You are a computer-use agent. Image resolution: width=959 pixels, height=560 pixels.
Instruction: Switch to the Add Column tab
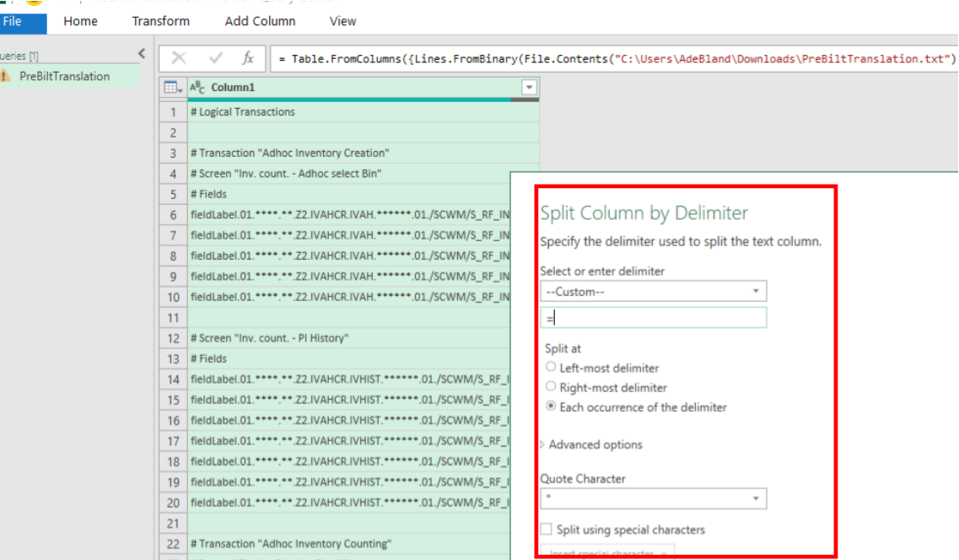click(x=260, y=21)
